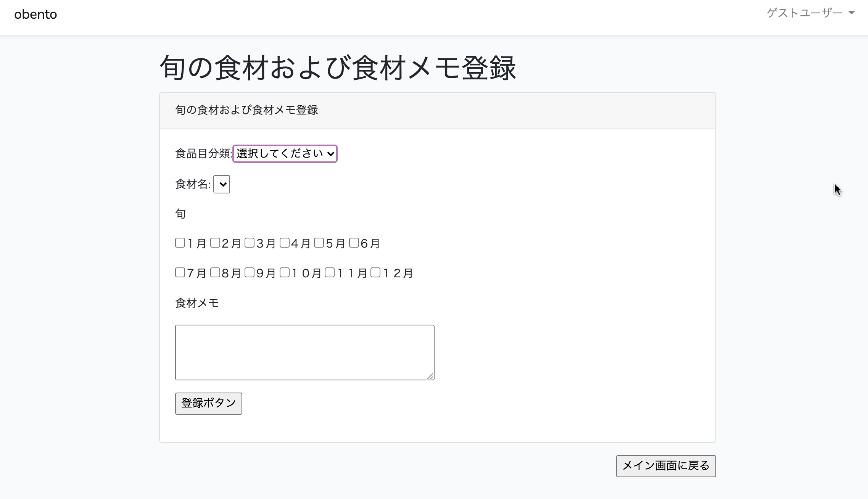
Task: Click the 登録ボタン button
Action: pyautogui.click(x=208, y=403)
